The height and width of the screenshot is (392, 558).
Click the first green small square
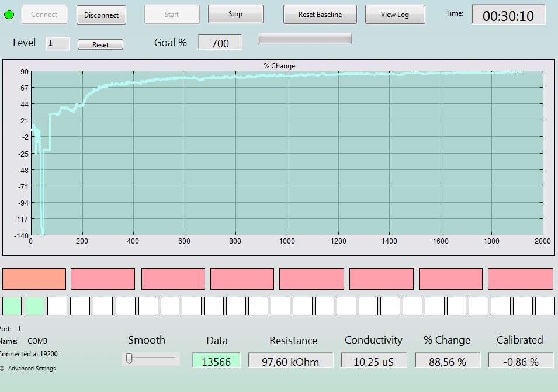pos(12,306)
